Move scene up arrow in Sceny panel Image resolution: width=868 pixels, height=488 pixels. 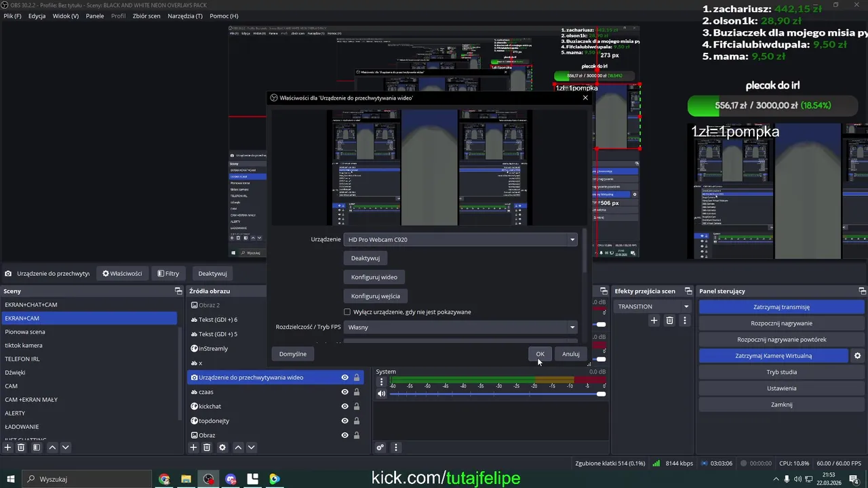point(52,447)
